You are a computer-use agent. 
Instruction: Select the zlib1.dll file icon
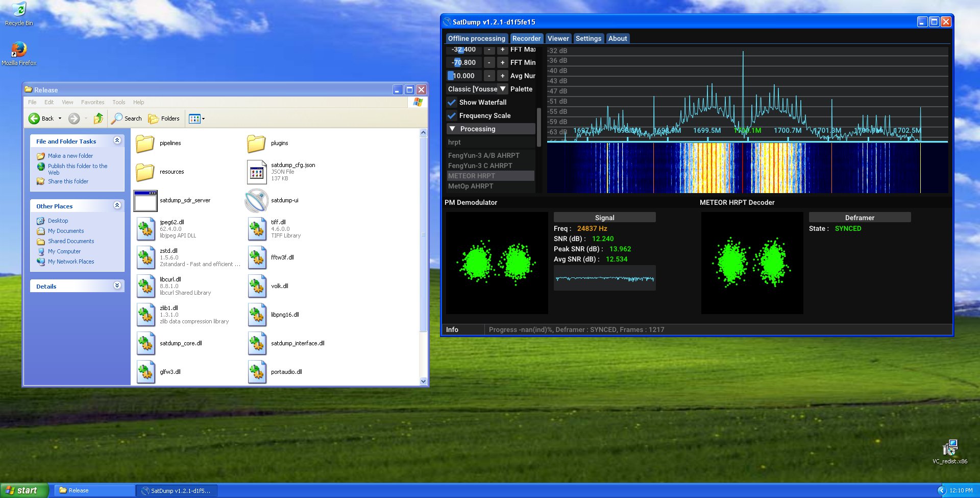145,315
